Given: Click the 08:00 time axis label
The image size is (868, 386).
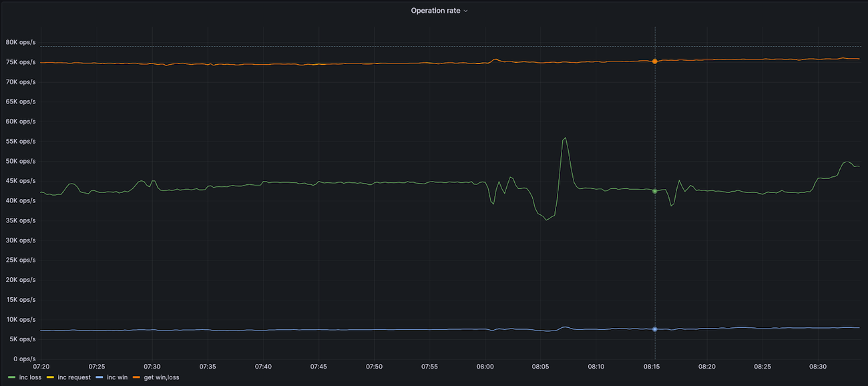Looking at the screenshot, I should 485,367.
